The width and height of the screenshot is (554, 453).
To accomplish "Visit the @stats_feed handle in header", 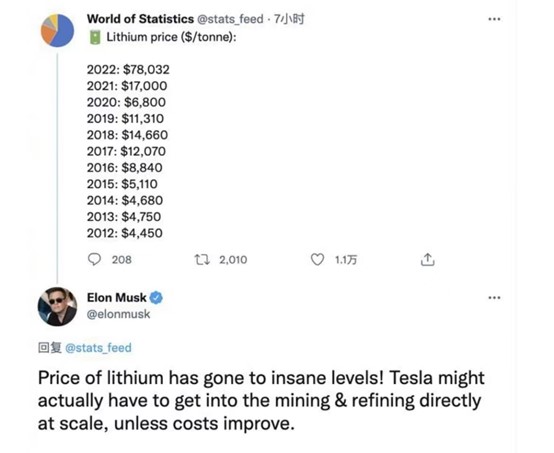I will coord(230,19).
